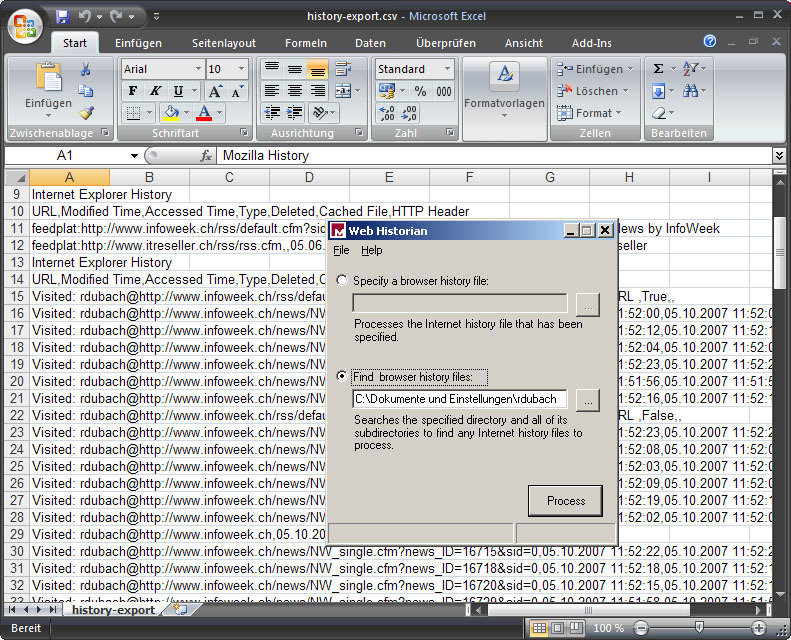Align text to middle of cell
The image size is (791, 640).
[295, 69]
